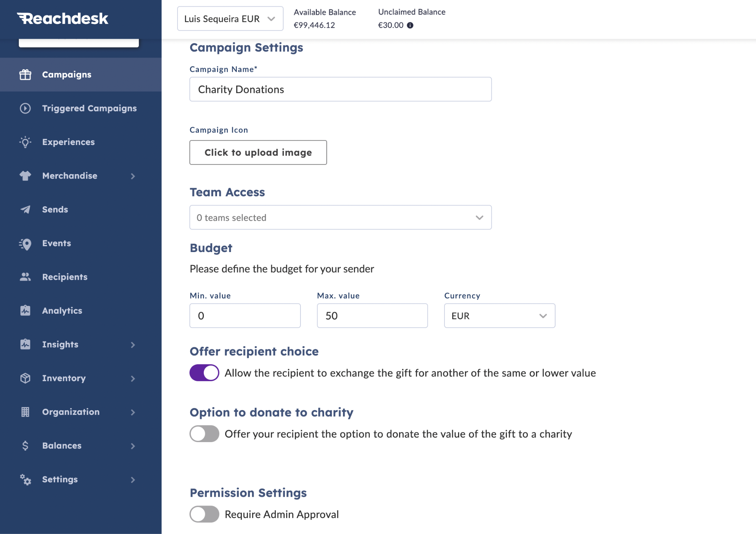Open the Luis Sequeira EUR account dropdown
Image resolution: width=756 pixels, height=534 pixels.
(230, 18)
